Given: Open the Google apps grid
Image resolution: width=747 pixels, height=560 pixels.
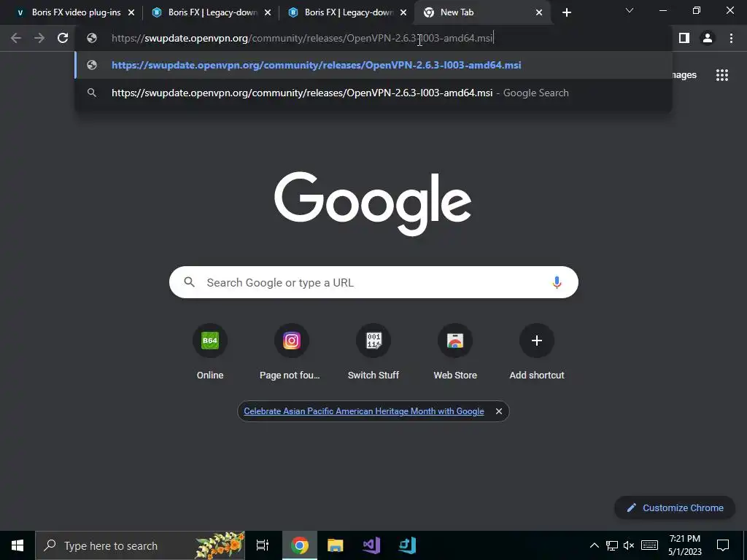Looking at the screenshot, I should point(722,75).
